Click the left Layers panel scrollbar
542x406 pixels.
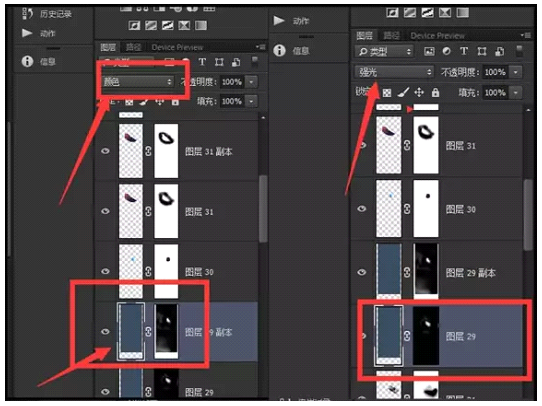point(263,209)
